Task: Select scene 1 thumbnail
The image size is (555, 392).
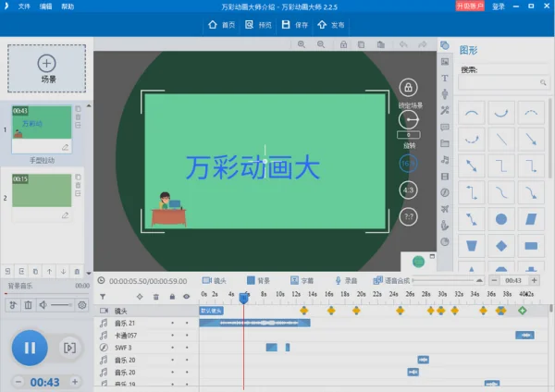Action: pyautogui.click(x=42, y=122)
